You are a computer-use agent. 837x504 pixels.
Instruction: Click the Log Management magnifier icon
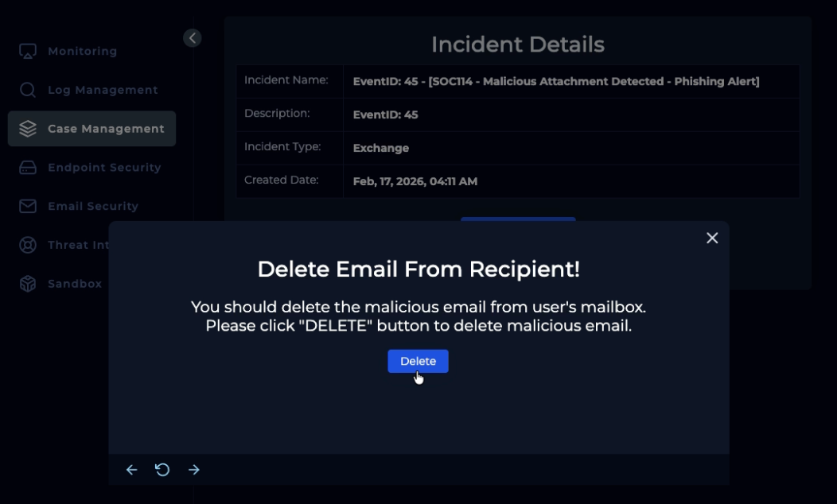[x=28, y=90]
